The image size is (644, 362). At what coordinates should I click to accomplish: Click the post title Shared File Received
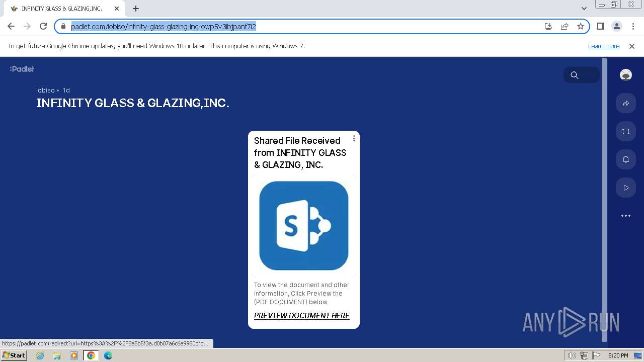click(300, 152)
